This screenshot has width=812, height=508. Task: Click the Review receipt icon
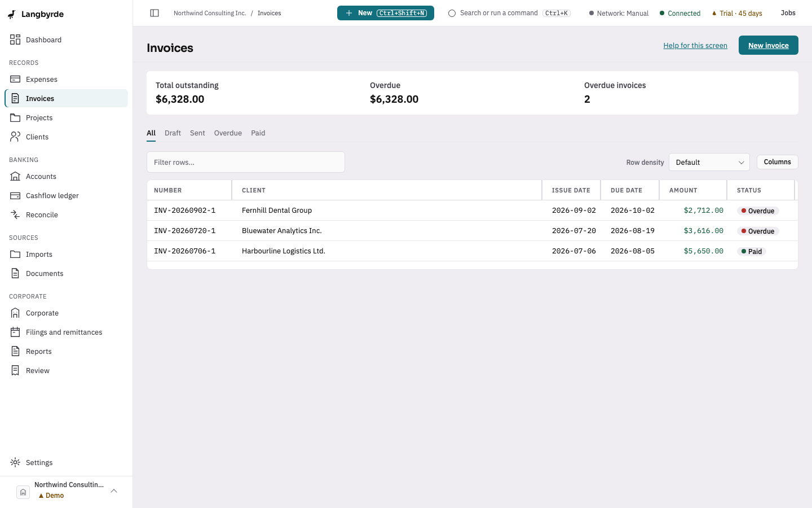pyautogui.click(x=15, y=370)
